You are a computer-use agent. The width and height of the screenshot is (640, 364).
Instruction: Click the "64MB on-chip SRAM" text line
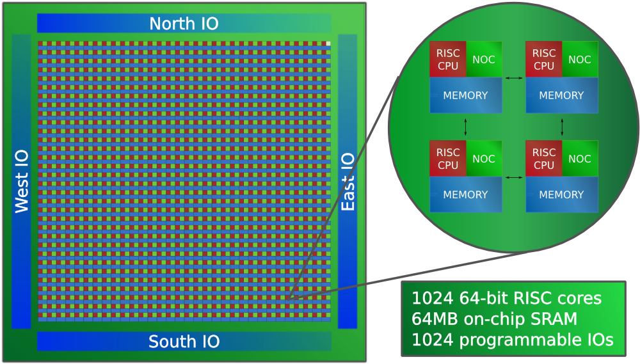click(x=494, y=319)
